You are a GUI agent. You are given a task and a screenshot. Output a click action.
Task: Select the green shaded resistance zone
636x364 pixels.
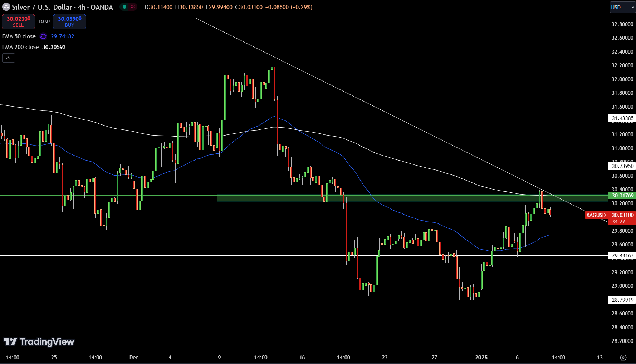pos(412,198)
